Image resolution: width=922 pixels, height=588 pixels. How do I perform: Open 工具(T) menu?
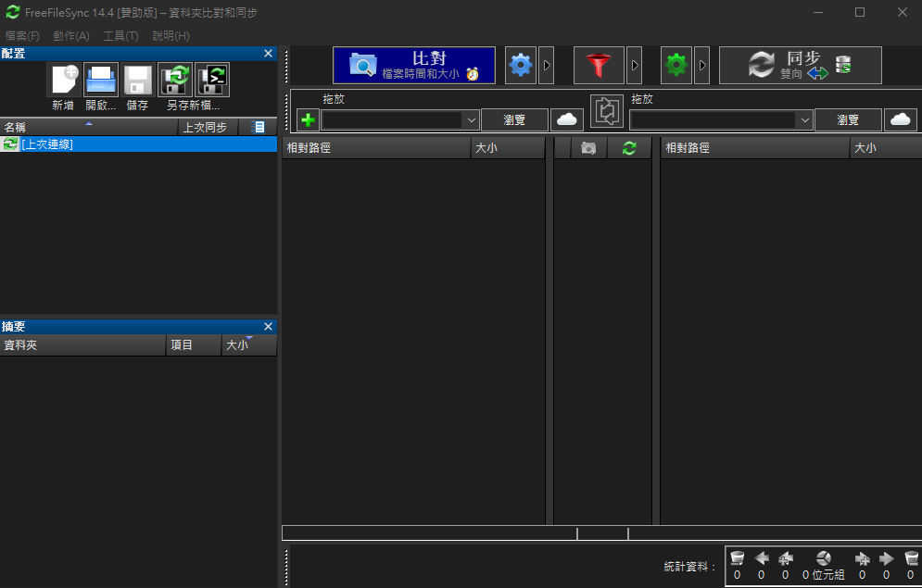(x=120, y=36)
